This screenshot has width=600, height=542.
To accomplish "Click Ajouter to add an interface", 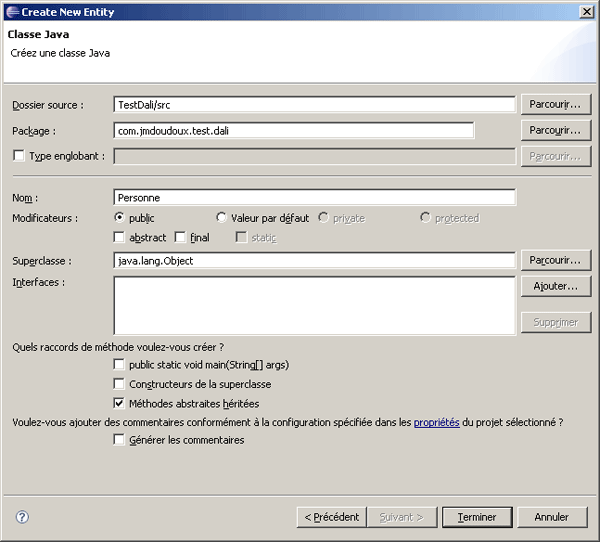I will coord(555,286).
